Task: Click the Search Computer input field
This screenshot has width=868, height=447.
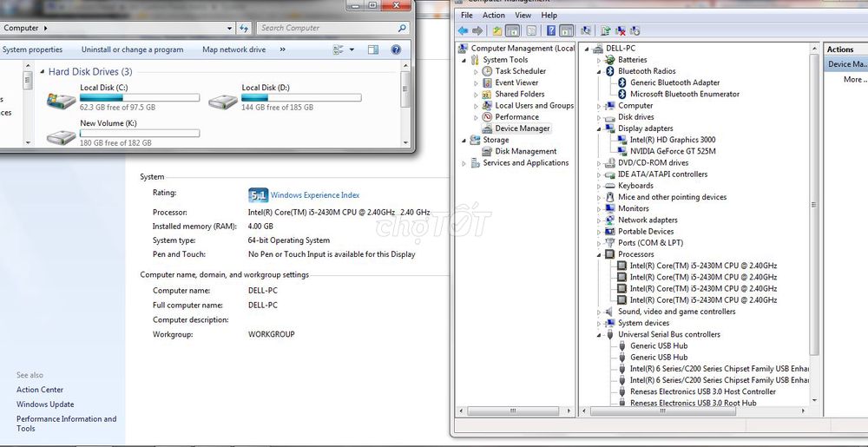Action: coord(332,28)
